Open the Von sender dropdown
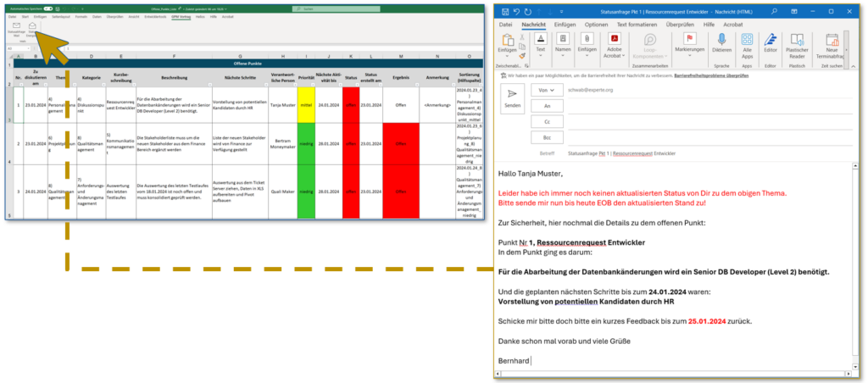 [x=547, y=90]
